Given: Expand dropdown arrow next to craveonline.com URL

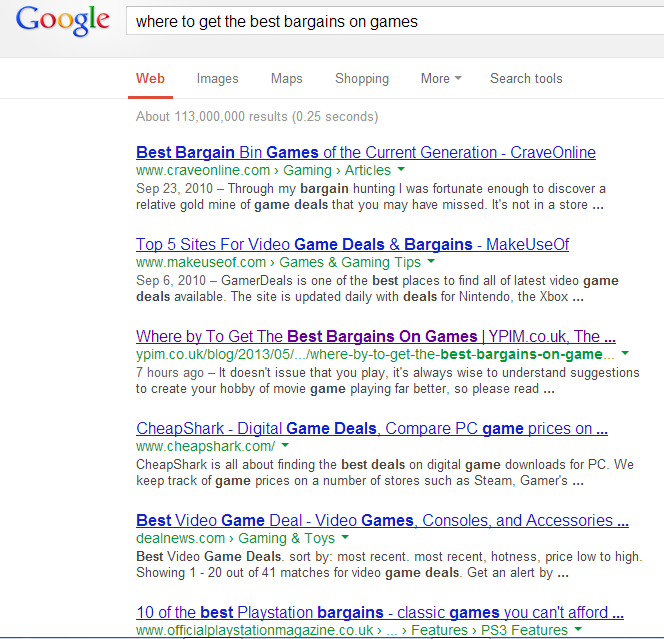Looking at the screenshot, I should coord(401,169).
